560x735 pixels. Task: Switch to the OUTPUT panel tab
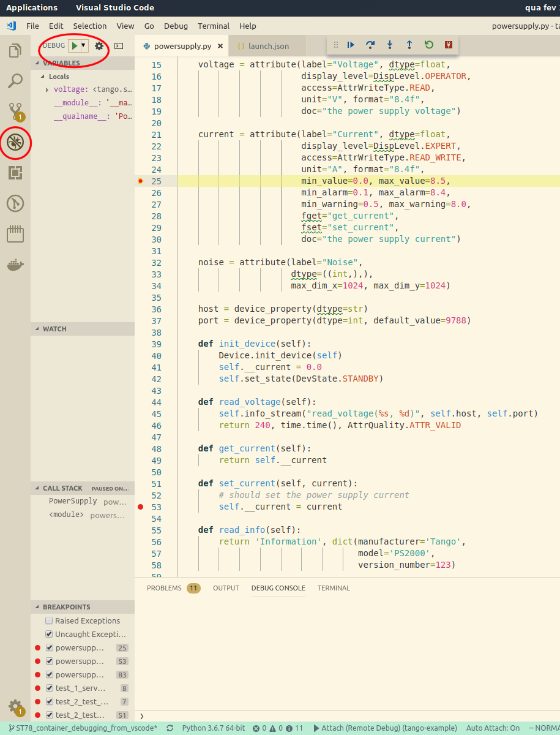tap(226, 588)
